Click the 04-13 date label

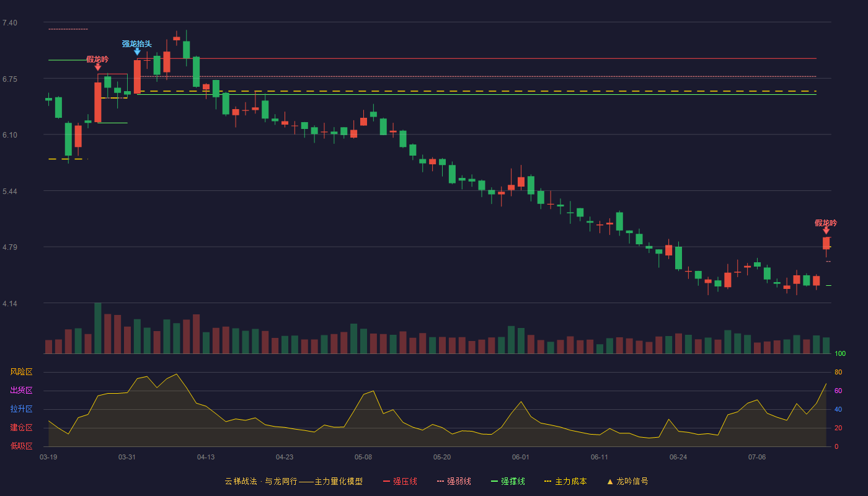pos(206,457)
